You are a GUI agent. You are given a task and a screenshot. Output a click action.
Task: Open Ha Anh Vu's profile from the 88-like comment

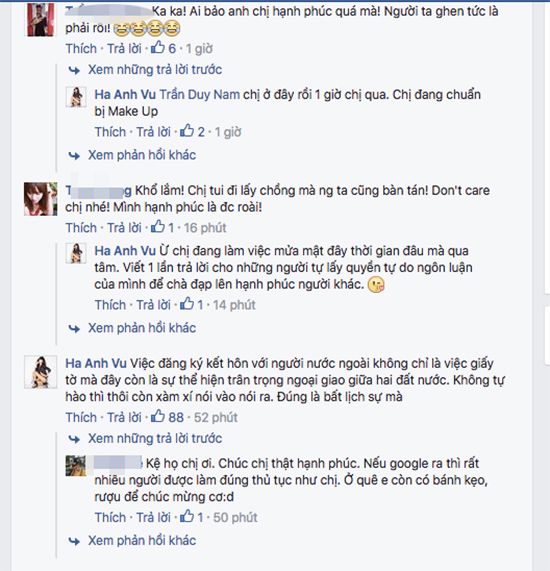click(x=96, y=363)
